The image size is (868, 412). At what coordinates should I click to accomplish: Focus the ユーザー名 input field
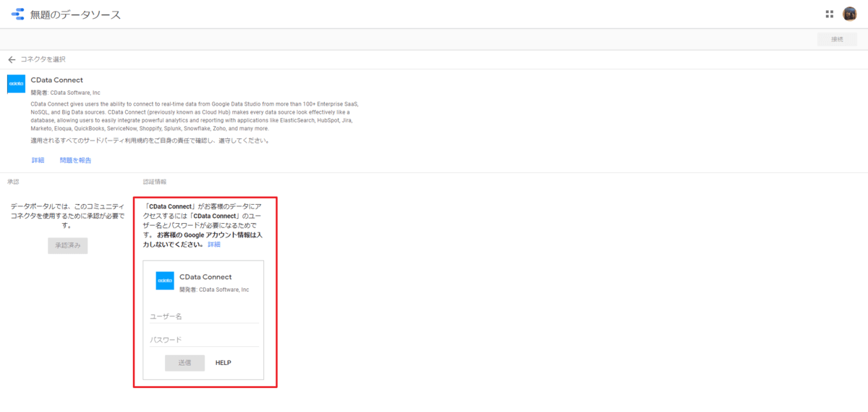(x=204, y=316)
